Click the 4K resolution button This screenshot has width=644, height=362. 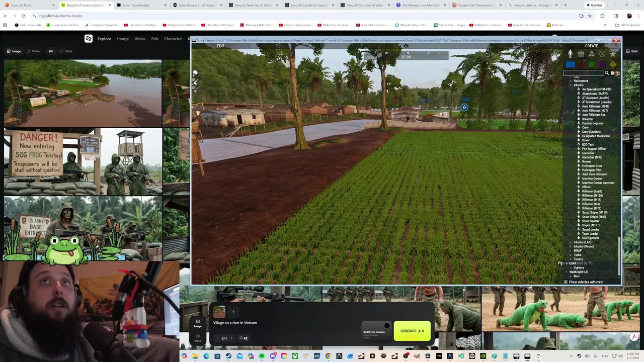[x=244, y=338]
